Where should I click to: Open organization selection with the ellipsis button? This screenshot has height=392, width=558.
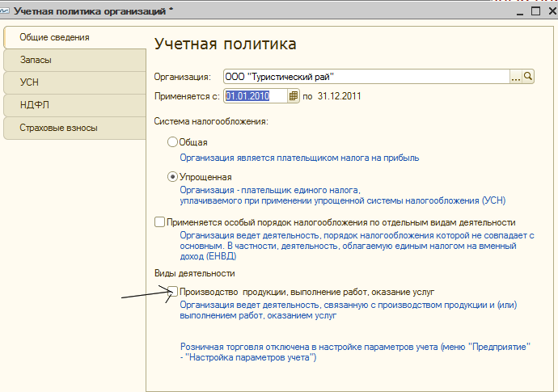point(515,77)
